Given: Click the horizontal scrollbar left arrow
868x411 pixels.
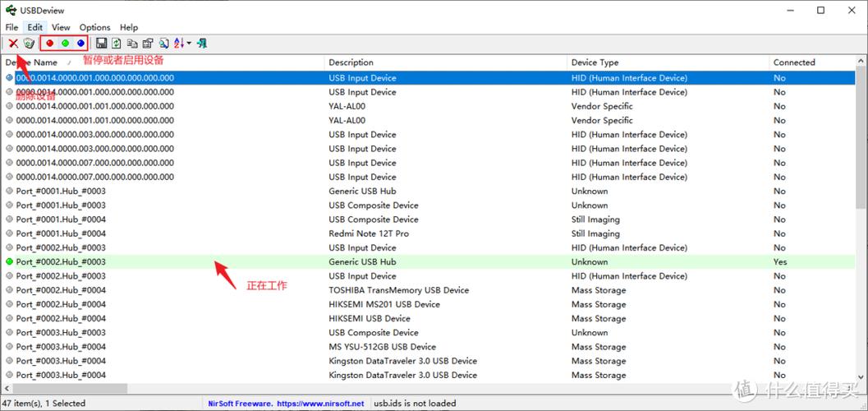Looking at the screenshot, I should point(7,389).
